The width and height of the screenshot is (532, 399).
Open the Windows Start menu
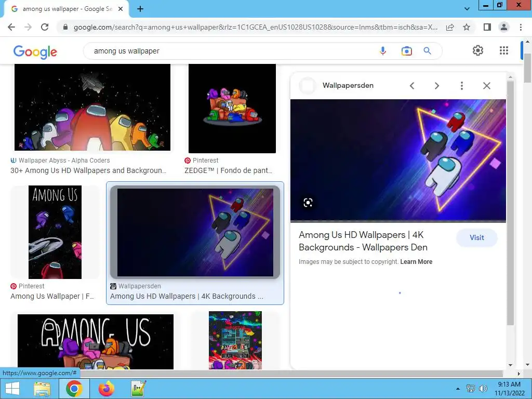[12, 389]
